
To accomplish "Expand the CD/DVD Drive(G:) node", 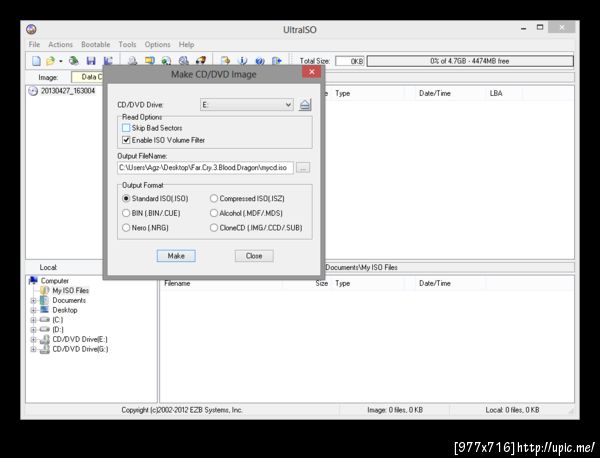I will 33,349.
